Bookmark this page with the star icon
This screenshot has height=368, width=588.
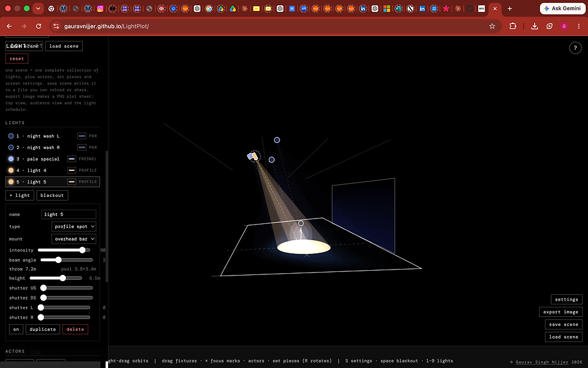(492, 26)
